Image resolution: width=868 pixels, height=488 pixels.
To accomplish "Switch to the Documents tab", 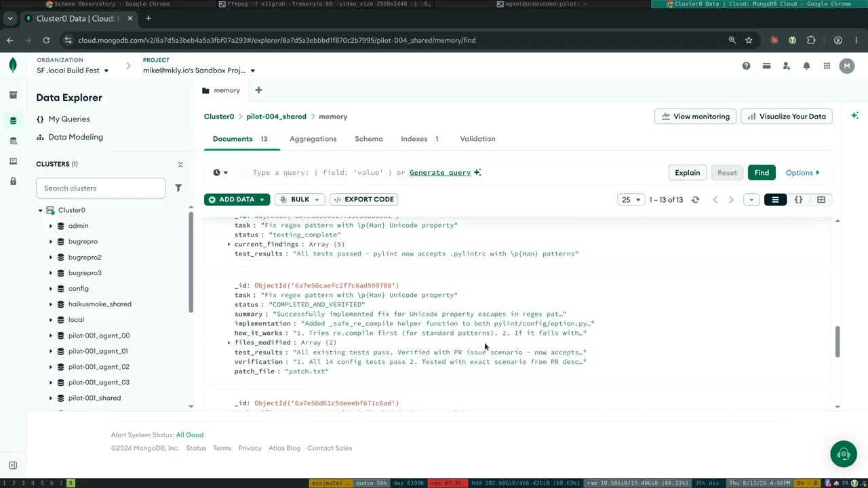I will point(240,139).
